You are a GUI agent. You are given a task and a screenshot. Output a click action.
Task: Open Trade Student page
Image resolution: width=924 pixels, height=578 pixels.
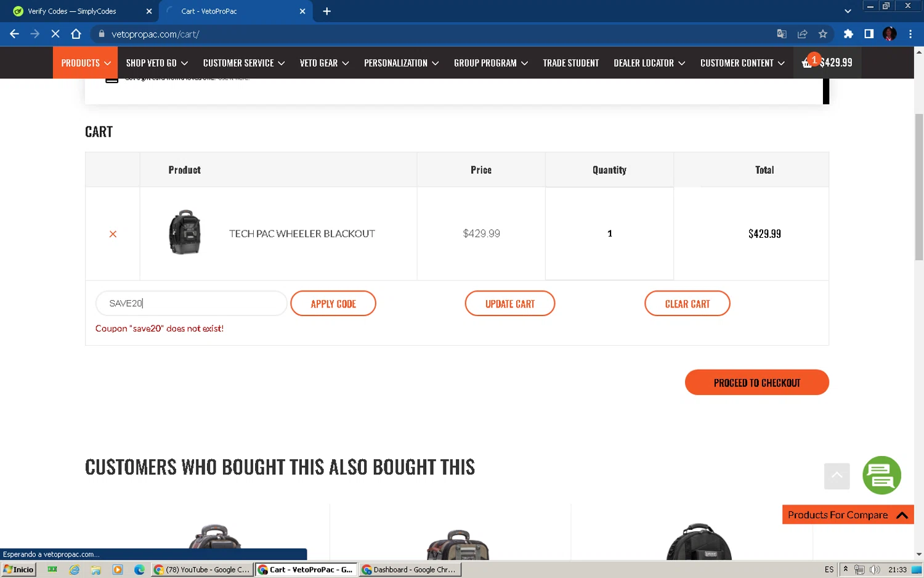(570, 63)
